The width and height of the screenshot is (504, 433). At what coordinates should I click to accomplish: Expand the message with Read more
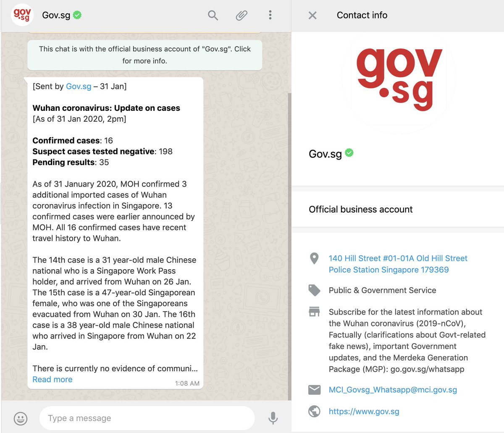tap(52, 379)
